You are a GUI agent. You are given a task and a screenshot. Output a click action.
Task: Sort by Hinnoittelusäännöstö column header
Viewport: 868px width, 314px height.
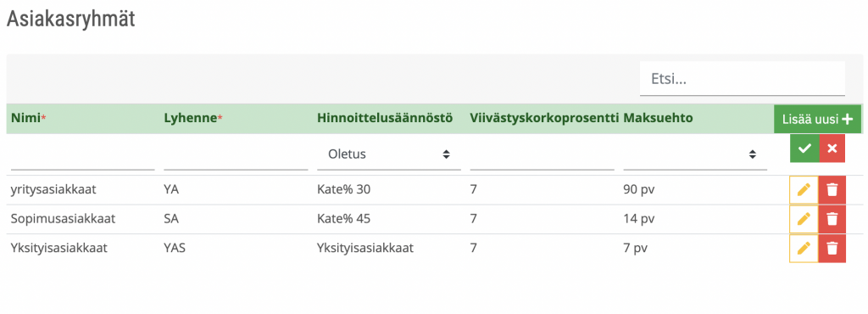pos(386,118)
